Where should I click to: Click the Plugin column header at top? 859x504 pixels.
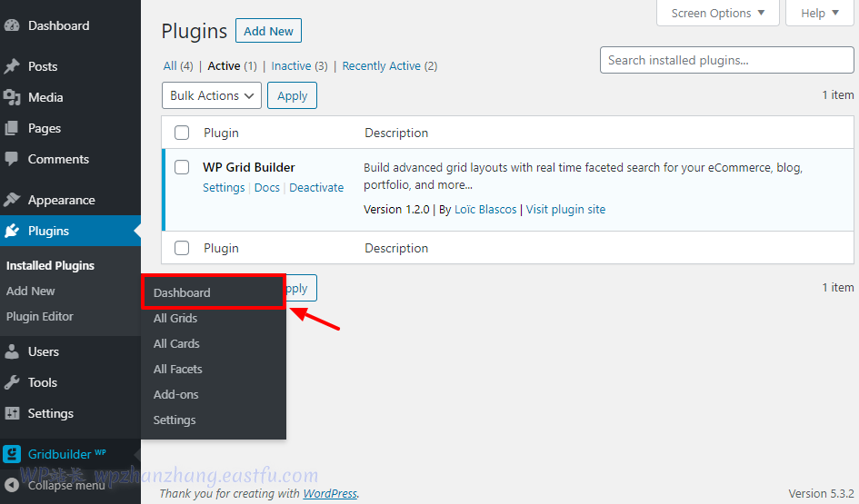coord(221,133)
